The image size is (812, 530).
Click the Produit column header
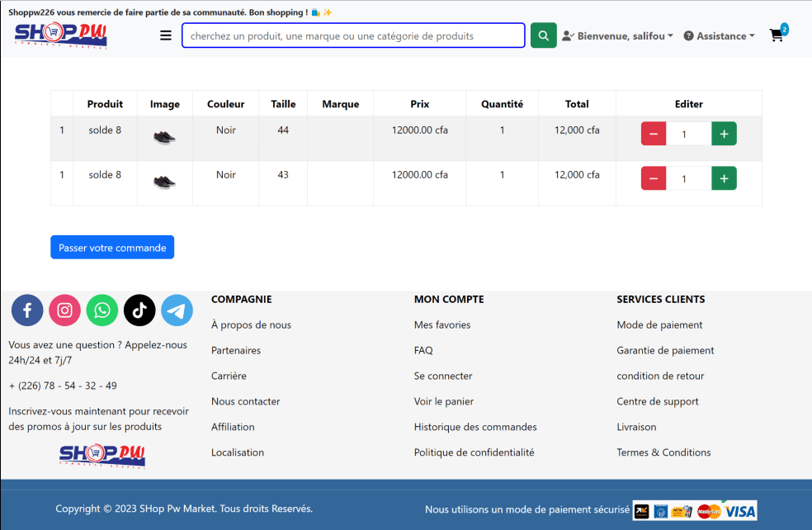click(x=105, y=104)
